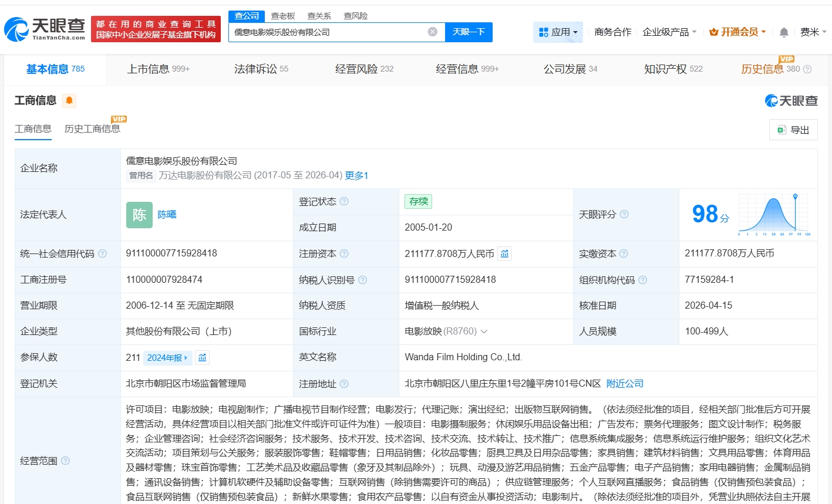Screen dimensions: 832x504
Task: Click the help icon beside 登记状态
Action: [344, 202]
